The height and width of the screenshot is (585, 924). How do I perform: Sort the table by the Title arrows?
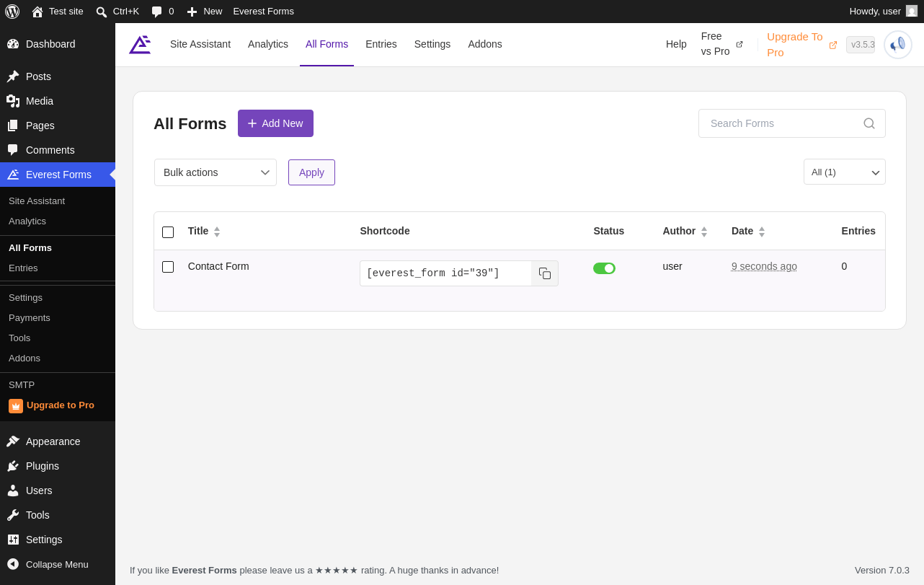click(x=217, y=232)
